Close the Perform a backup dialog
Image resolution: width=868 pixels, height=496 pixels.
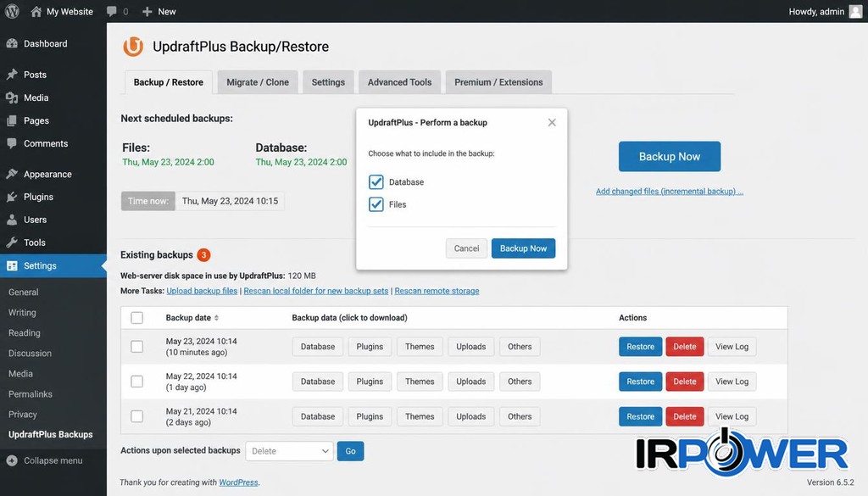pos(552,122)
